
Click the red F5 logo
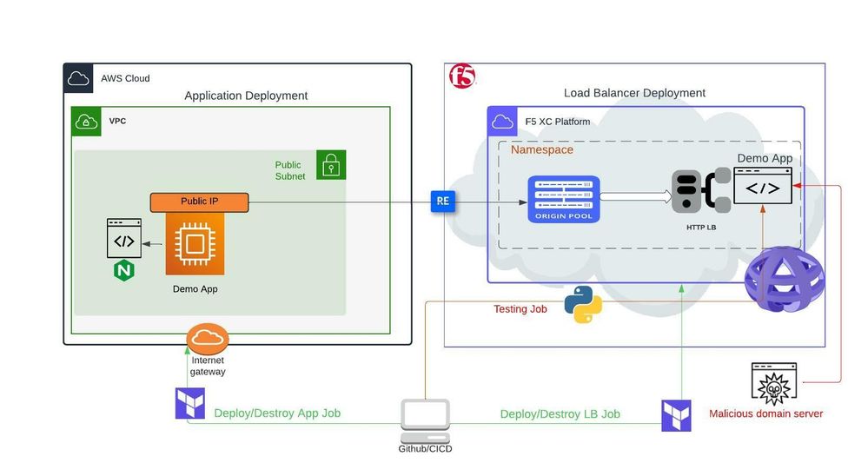click(461, 77)
